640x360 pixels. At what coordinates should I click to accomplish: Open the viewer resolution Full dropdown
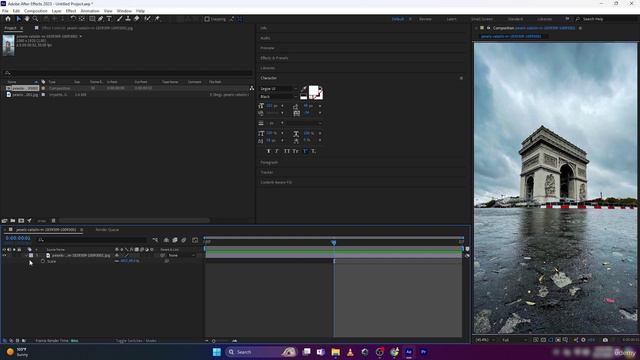pyautogui.click(x=514, y=340)
